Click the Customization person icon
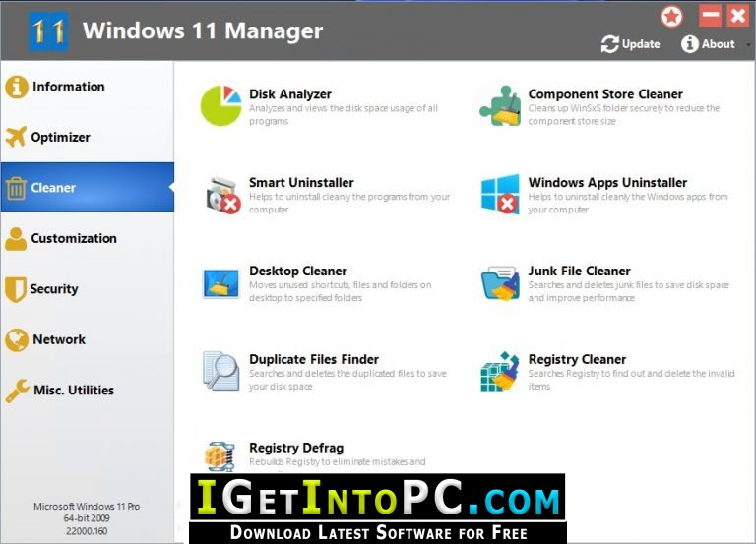Image resolution: width=756 pixels, height=544 pixels. coord(16,239)
